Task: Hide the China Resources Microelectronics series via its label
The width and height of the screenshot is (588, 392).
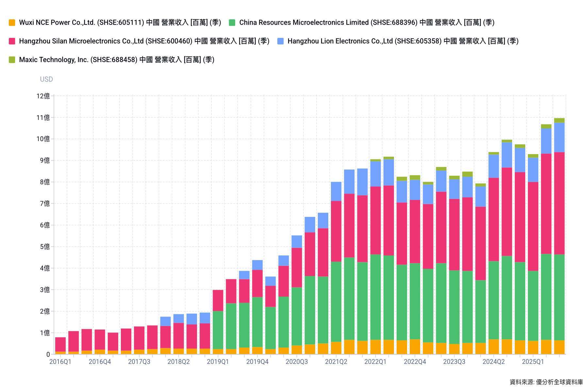Action: (x=367, y=23)
